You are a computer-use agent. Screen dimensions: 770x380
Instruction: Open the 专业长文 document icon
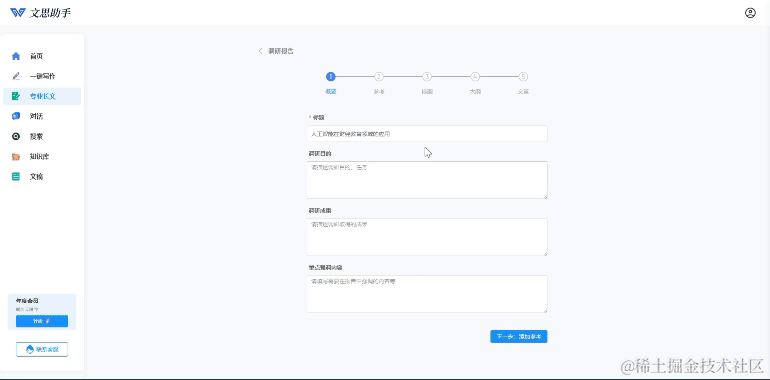(x=16, y=96)
